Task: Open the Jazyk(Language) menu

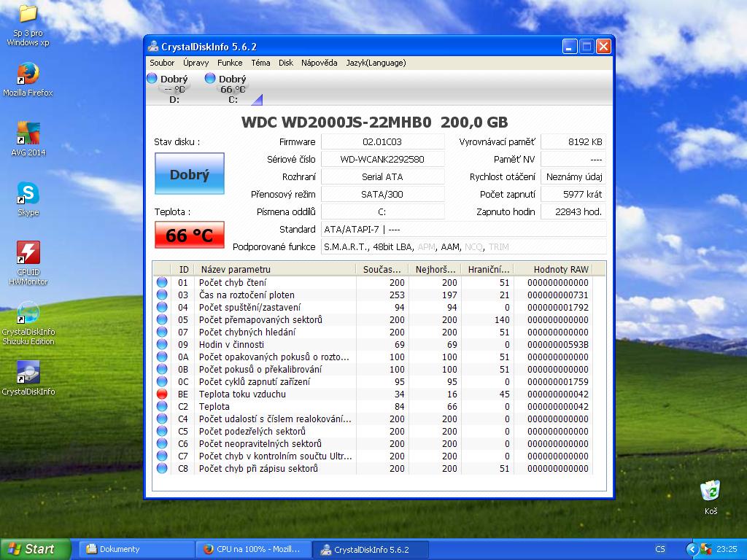Action: pyautogui.click(x=376, y=63)
